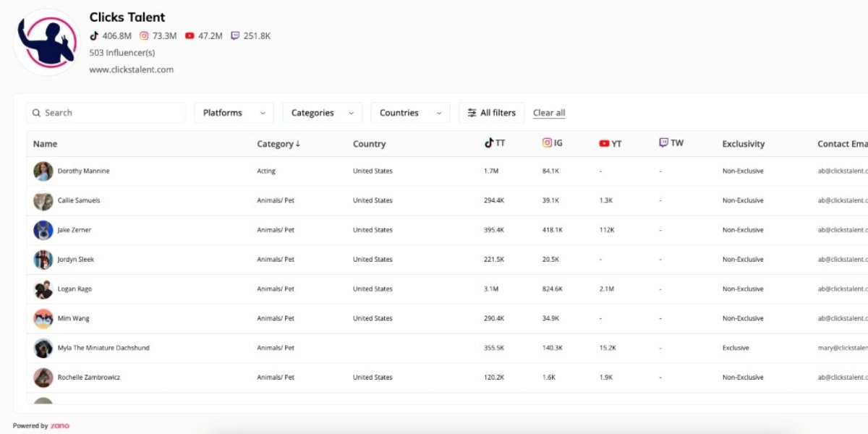Open Logan Rago's avatar

click(x=43, y=289)
